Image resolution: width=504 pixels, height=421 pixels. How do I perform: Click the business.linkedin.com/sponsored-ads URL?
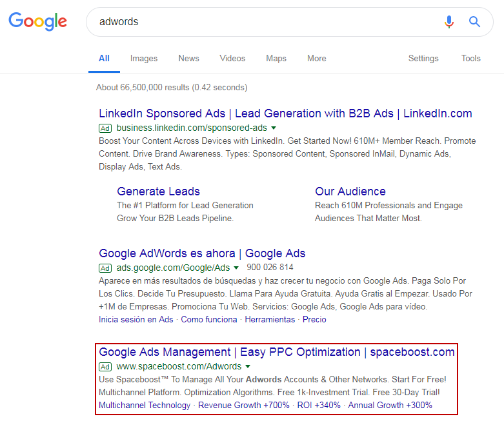192,128
